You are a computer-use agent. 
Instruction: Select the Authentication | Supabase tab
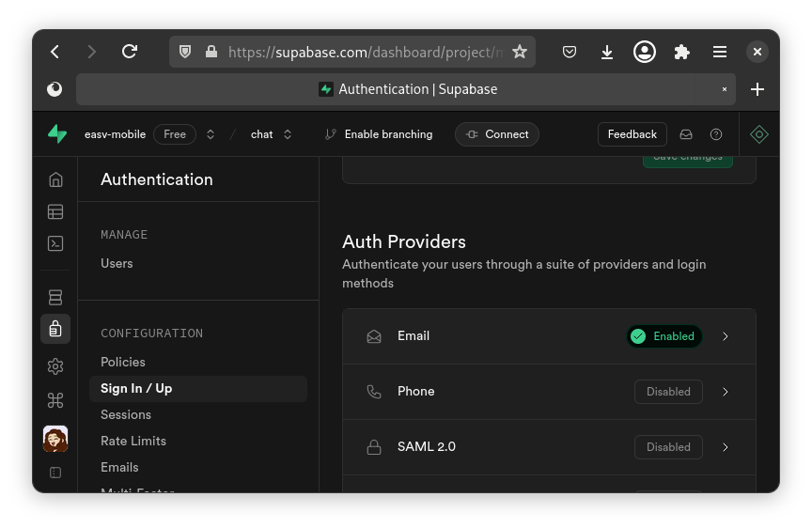406,89
